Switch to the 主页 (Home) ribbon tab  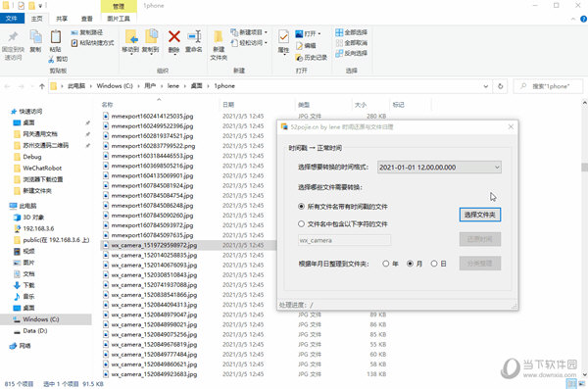(x=37, y=19)
